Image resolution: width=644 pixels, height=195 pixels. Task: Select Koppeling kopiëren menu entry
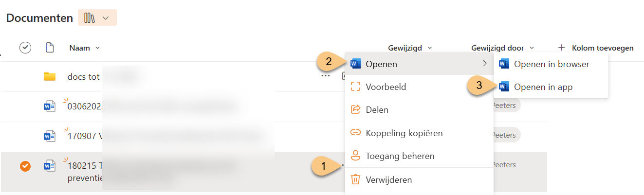[404, 133]
